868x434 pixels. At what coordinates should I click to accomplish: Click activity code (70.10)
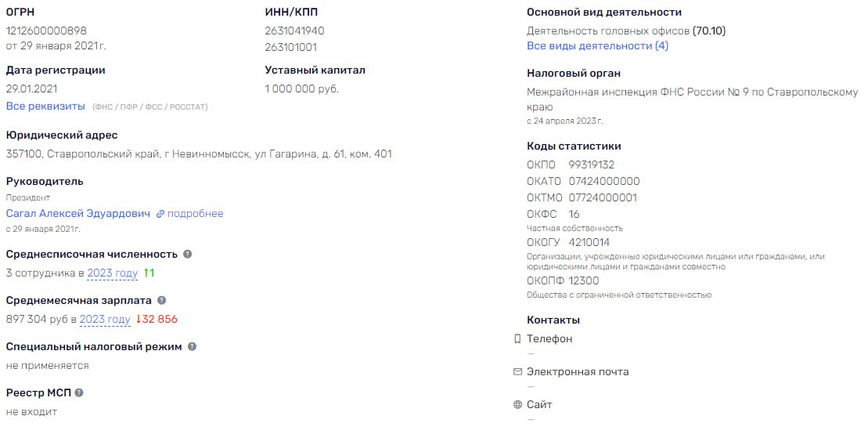(709, 31)
